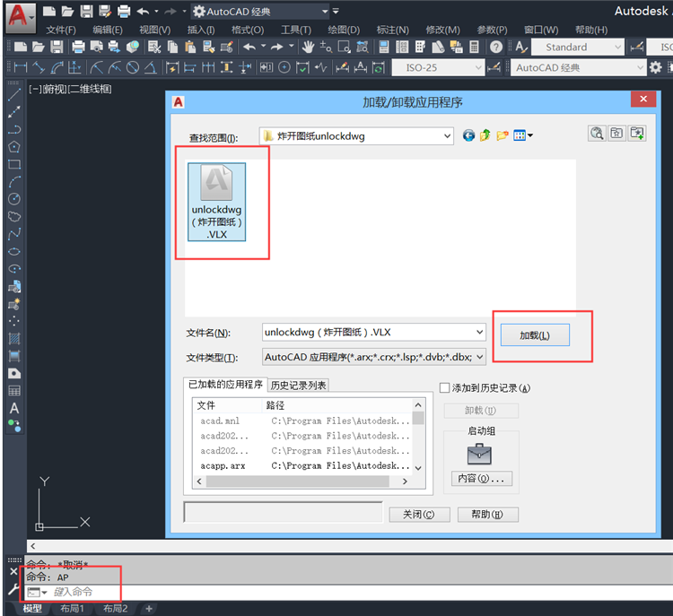Viewport: 673px width, 616px height.
Task: Select the Revision Cloud tool
Action: coord(14,217)
